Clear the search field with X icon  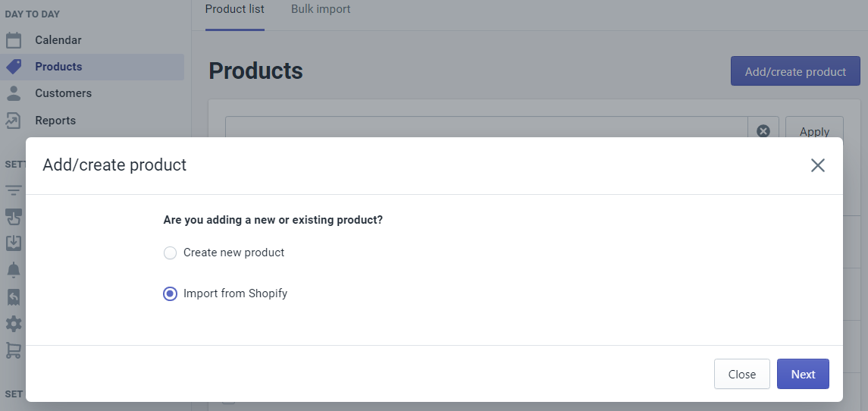click(763, 131)
